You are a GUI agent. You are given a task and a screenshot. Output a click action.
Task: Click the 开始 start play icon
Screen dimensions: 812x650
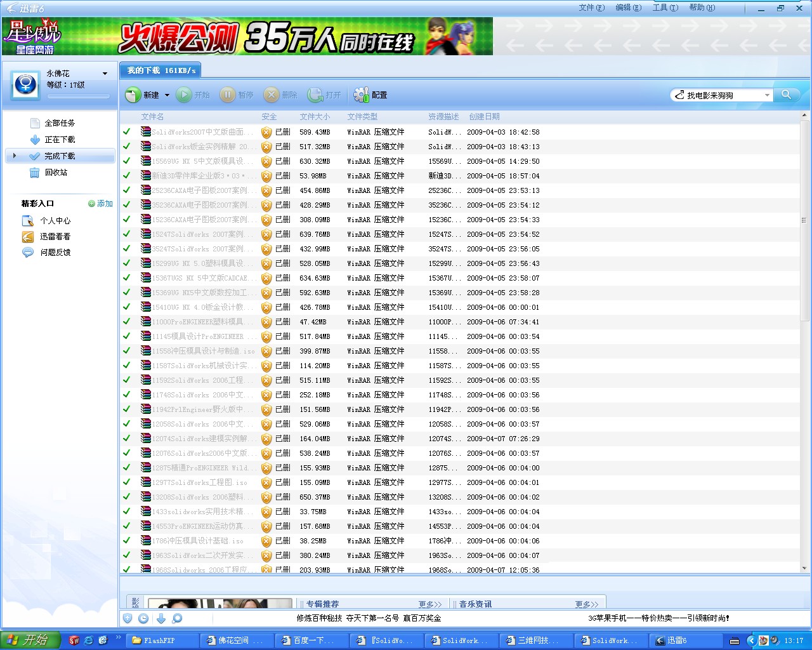coord(184,95)
